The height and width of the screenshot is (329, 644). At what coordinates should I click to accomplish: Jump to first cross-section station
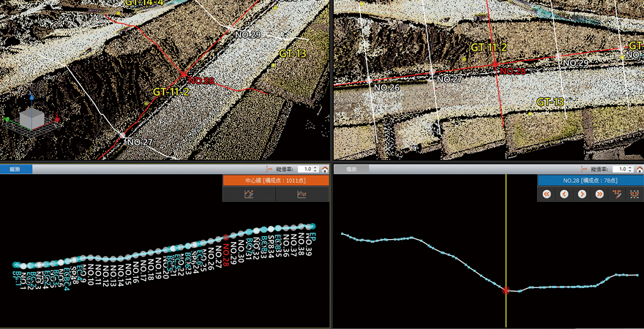[547, 194]
